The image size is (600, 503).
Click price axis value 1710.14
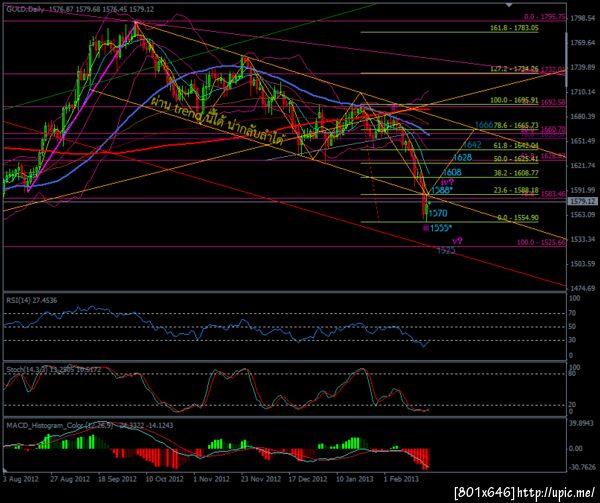582,92
